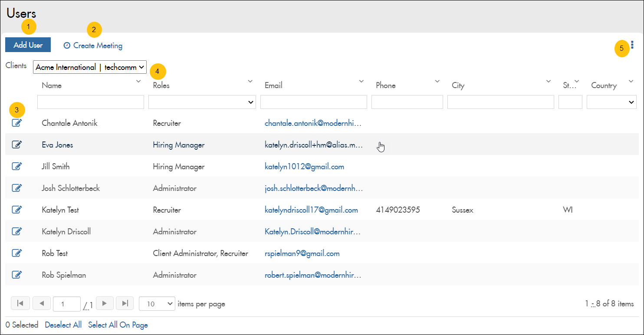The height and width of the screenshot is (335, 644).
Task: Open edit icon for Katelyn Test
Action: pyautogui.click(x=16, y=210)
